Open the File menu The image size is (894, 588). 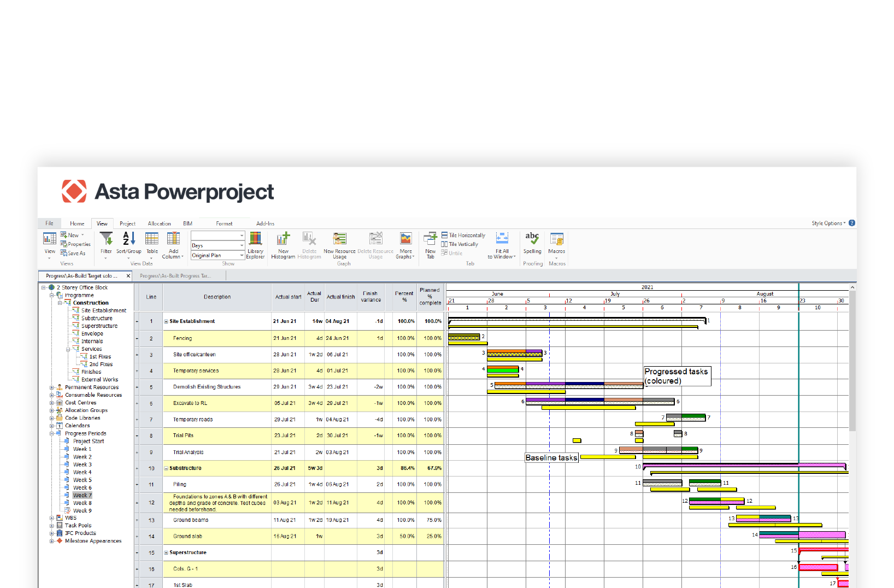click(49, 224)
